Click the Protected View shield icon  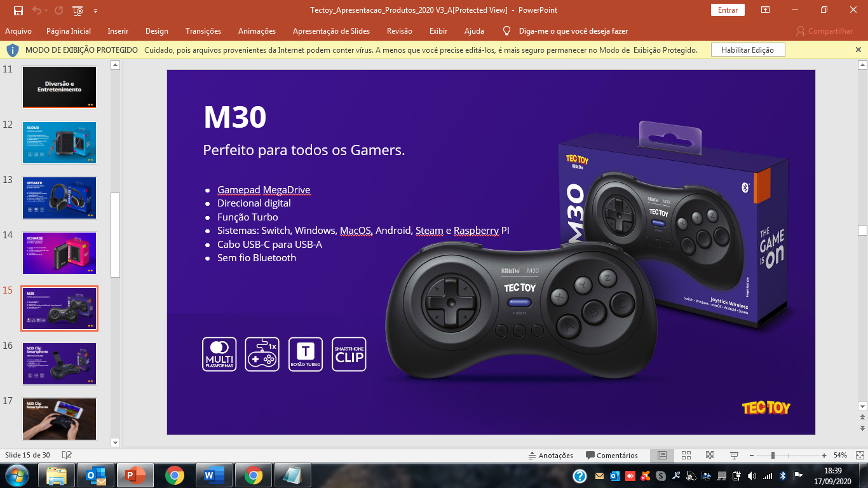click(13, 50)
